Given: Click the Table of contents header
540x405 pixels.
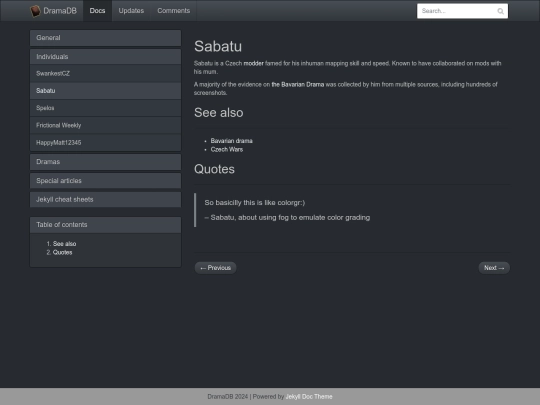Looking at the screenshot, I should [105, 225].
